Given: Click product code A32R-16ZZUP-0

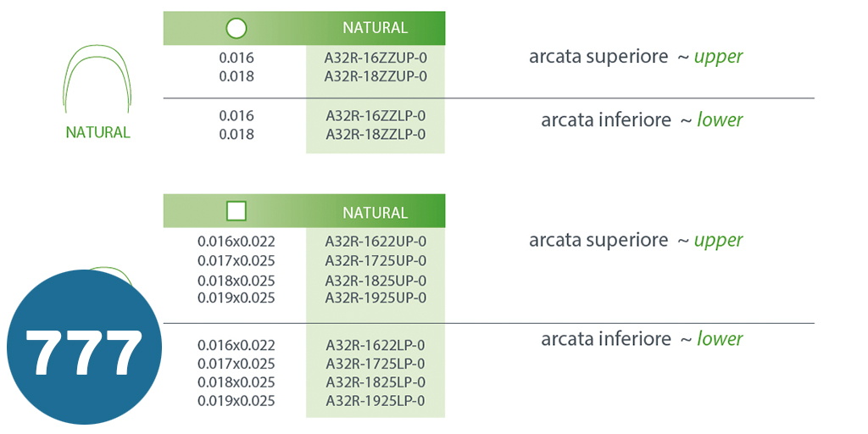Looking at the screenshot, I should pyautogui.click(x=376, y=58).
